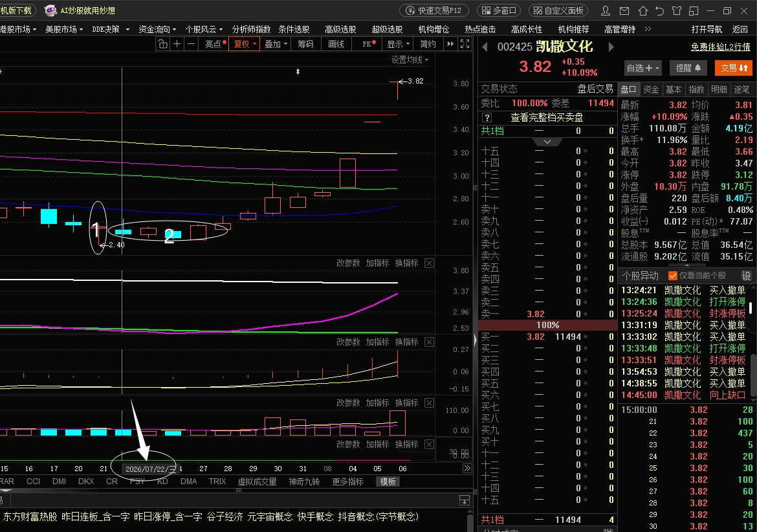Open the skin theme shirt icon
Screen dimensions: 757x532
coord(677,10)
